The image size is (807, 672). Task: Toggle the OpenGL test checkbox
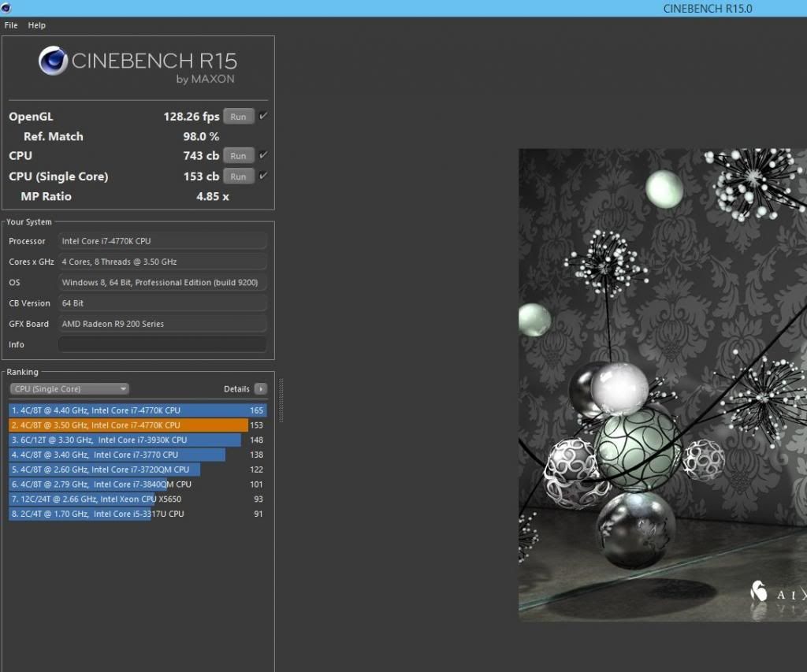[263, 116]
